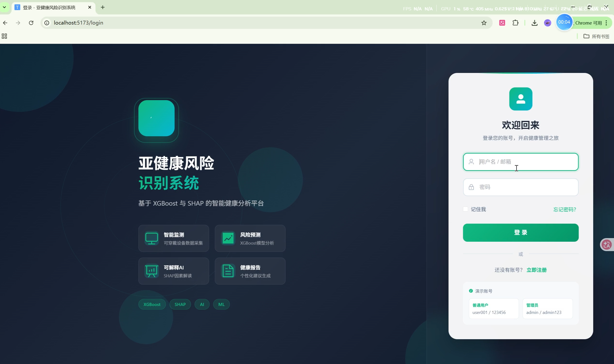Viewport: 614px width, 364px height.
Task: Click the 立即注册 register link
Action: [536, 270]
